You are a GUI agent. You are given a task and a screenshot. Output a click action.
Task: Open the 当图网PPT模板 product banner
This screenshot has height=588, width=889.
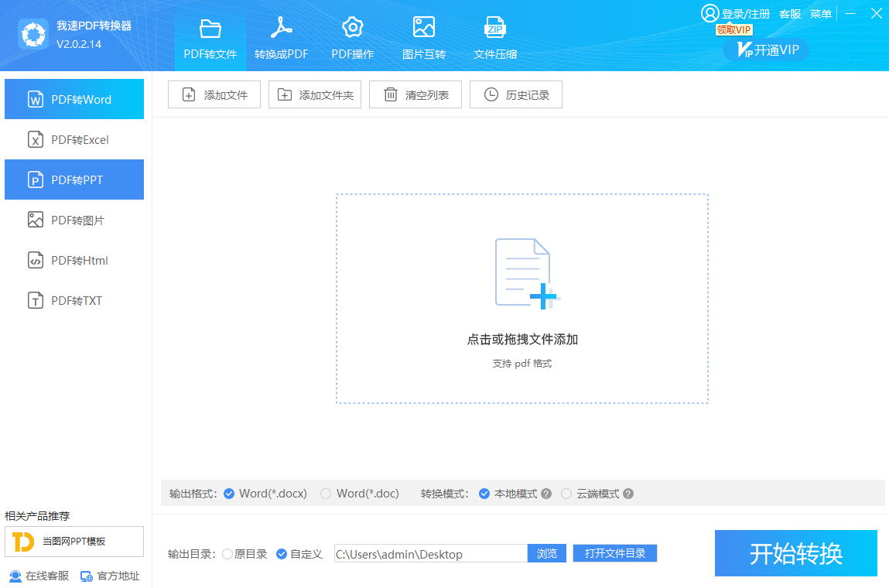pos(74,542)
